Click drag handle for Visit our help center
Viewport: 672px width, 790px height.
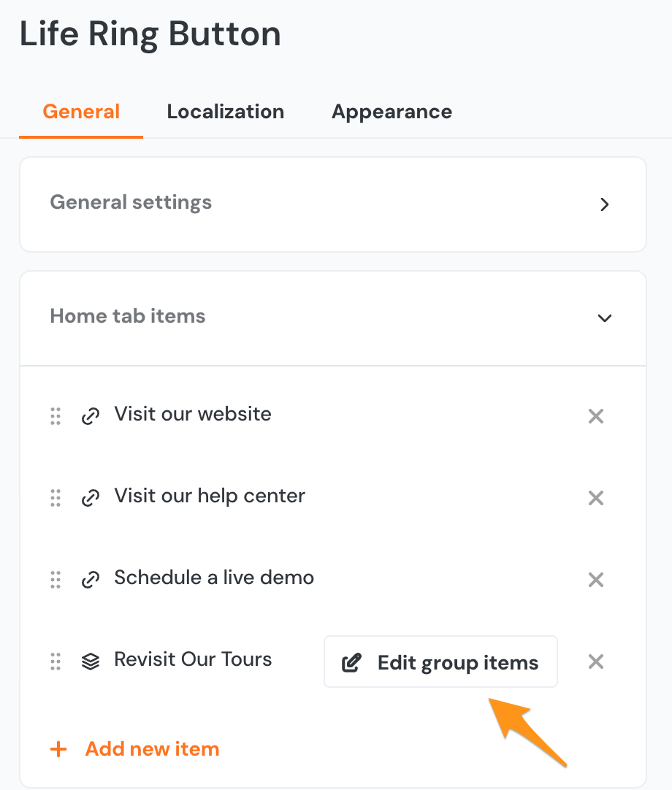[x=56, y=498]
